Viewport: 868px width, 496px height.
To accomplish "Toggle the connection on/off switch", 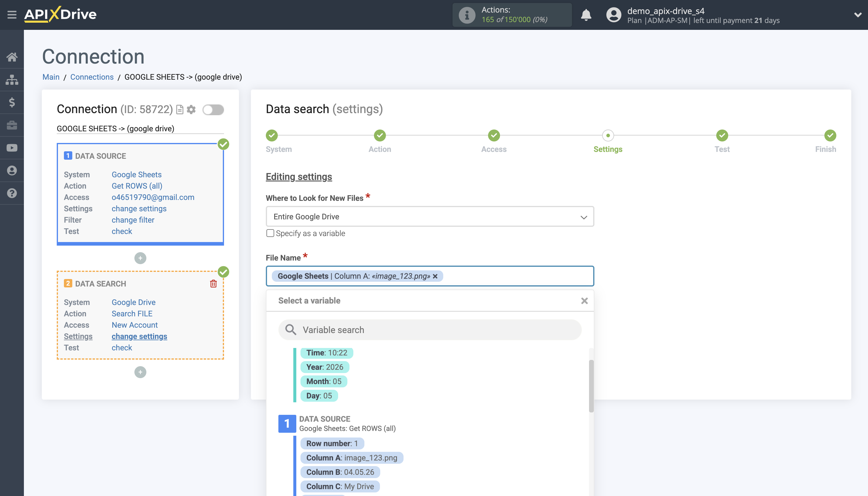I will coord(213,110).
